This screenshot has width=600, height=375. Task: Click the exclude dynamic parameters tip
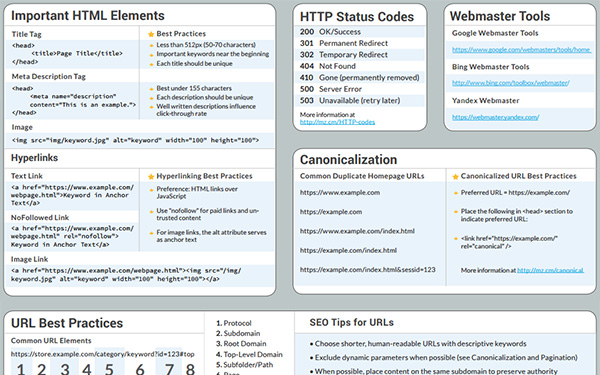[x=443, y=357]
